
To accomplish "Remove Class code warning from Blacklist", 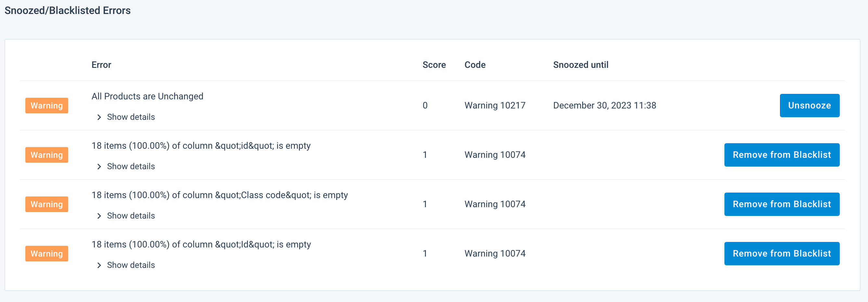I will [781, 204].
